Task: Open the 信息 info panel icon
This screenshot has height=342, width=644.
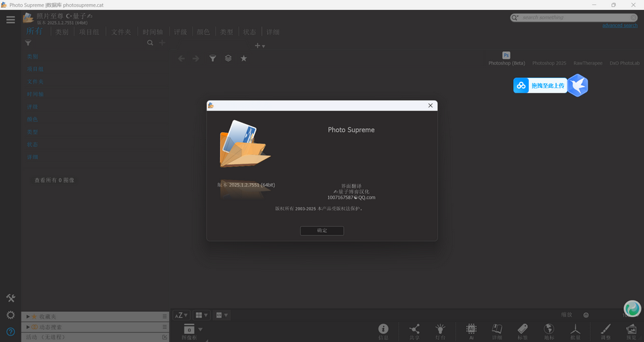Action: click(383, 331)
